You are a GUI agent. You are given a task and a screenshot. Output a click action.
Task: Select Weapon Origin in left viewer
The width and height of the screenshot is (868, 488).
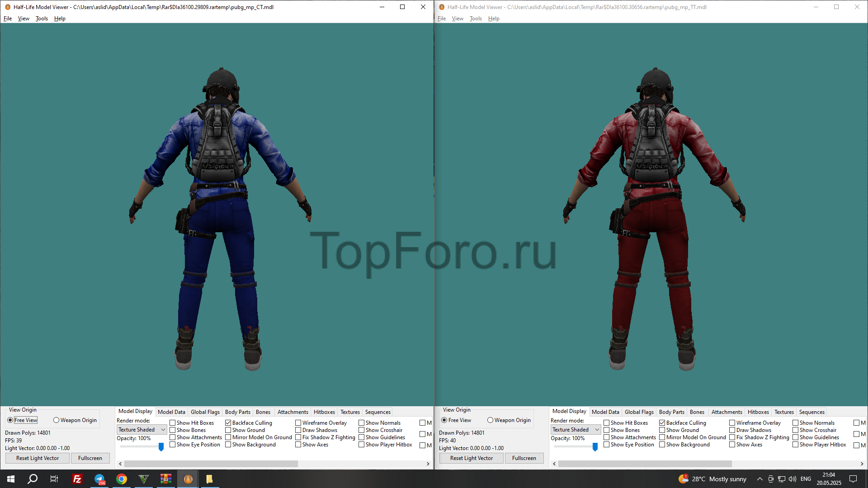[57, 420]
